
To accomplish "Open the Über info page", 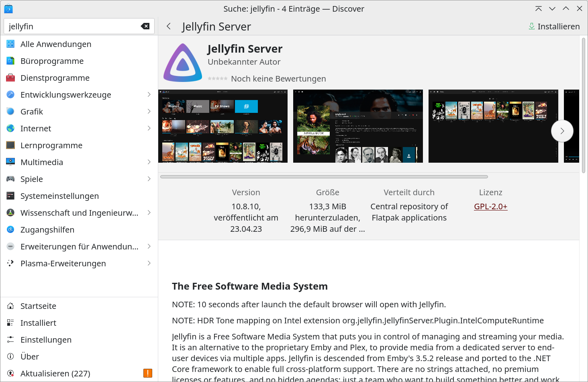I will [x=29, y=356].
